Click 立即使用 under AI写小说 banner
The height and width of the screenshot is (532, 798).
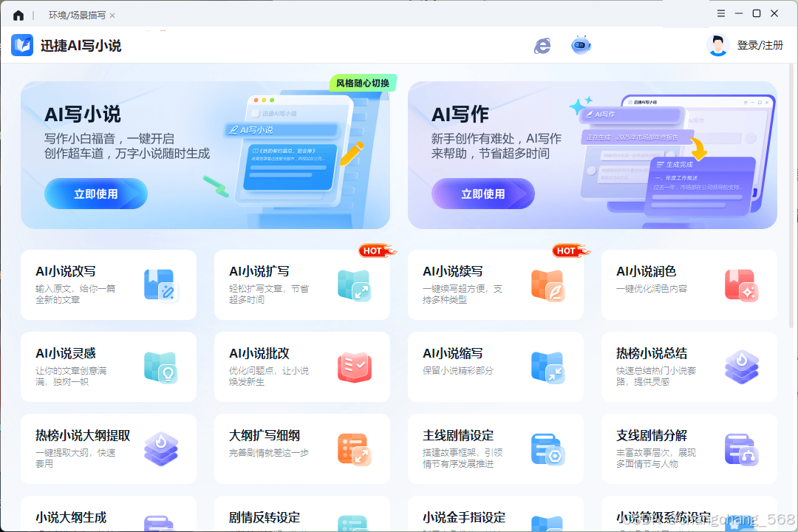click(95, 194)
